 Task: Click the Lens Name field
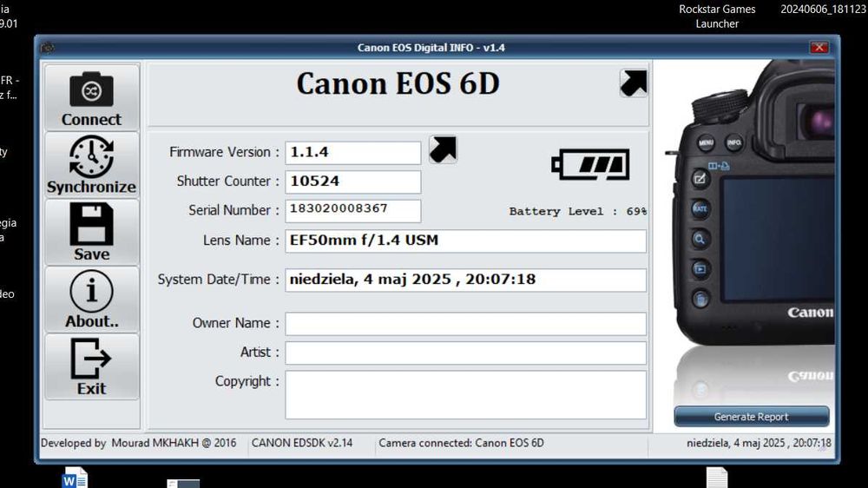[465, 241]
